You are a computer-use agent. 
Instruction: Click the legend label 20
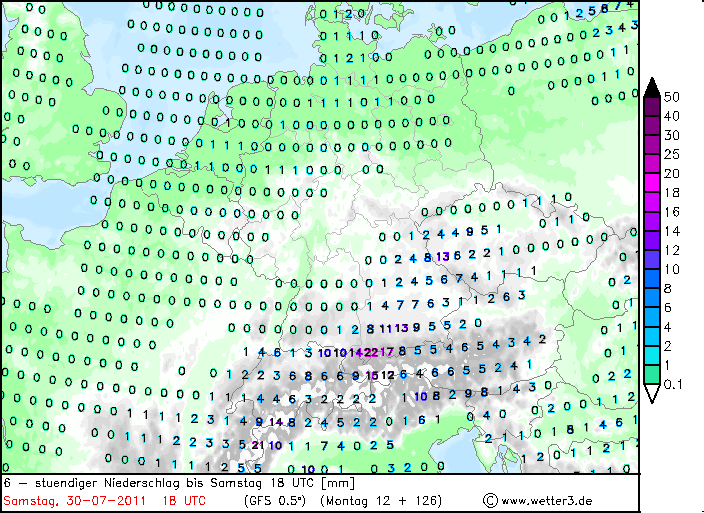coord(672,174)
